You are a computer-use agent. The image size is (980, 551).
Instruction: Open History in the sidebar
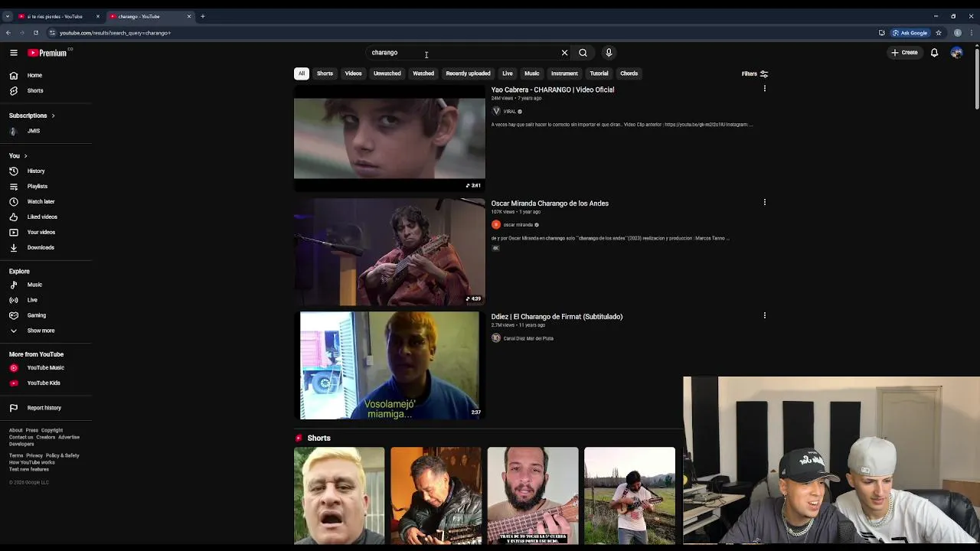(46, 171)
